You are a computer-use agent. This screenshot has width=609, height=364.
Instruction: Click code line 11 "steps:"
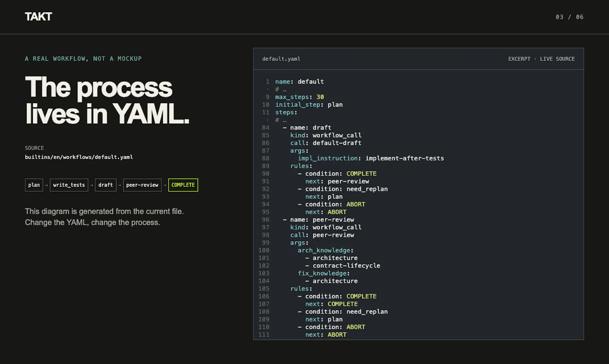click(x=286, y=112)
